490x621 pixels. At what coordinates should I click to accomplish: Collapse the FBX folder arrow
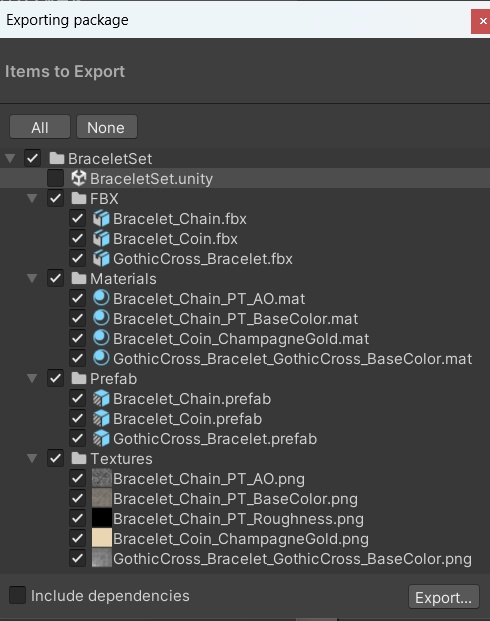coord(32,198)
